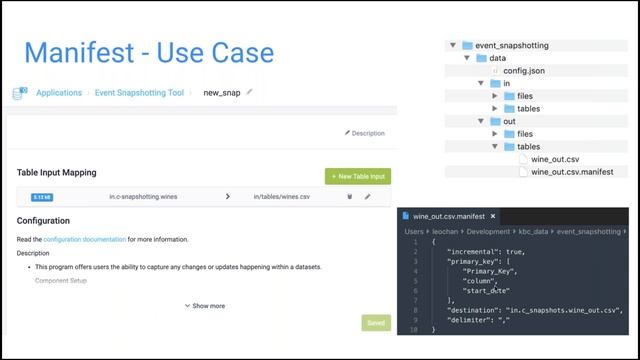Image resolution: width=640 pixels, height=360 pixels.
Task: Select wine_out.csv file in tree
Action: pyautogui.click(x=555, y=159)
